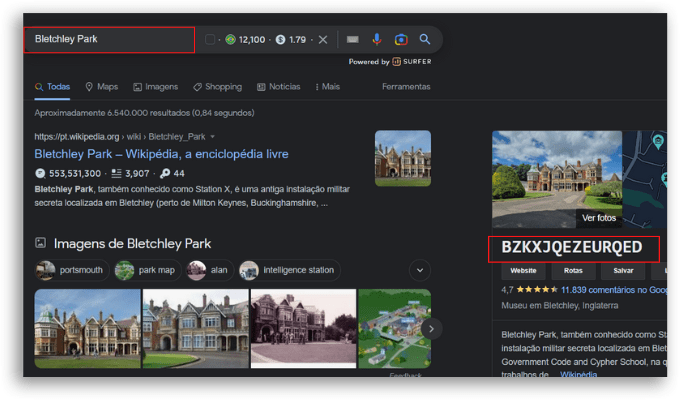Expand more image filter chips chevron
The width and height of the screenshot is (700, 400).
click(420, 270)
